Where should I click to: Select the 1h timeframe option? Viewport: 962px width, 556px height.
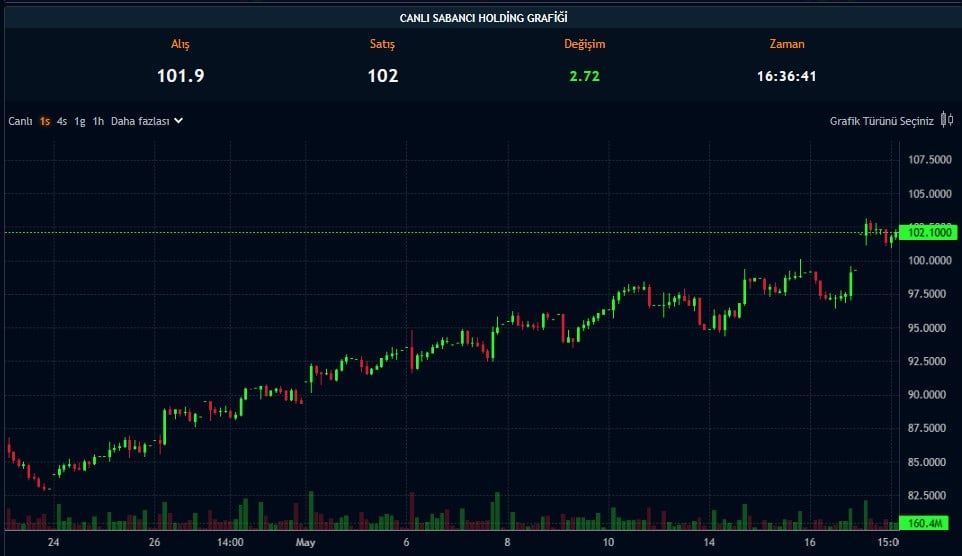[98, 121]
